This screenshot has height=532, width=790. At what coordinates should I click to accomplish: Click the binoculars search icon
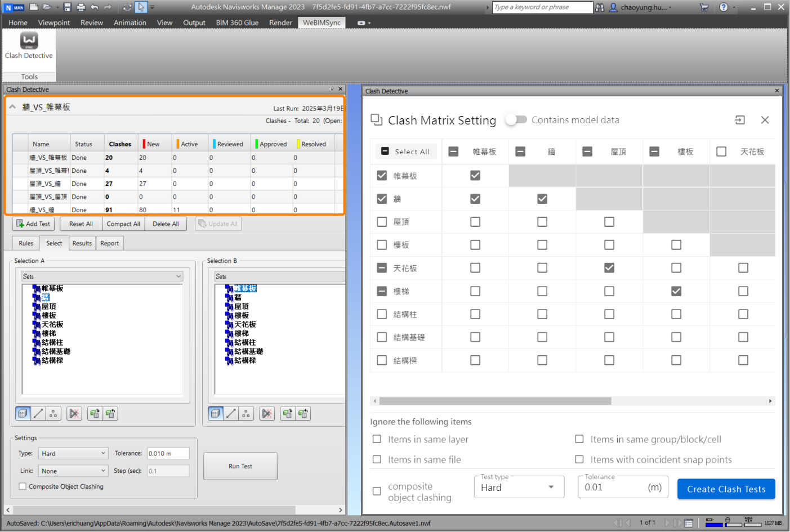tap(600, 7)
